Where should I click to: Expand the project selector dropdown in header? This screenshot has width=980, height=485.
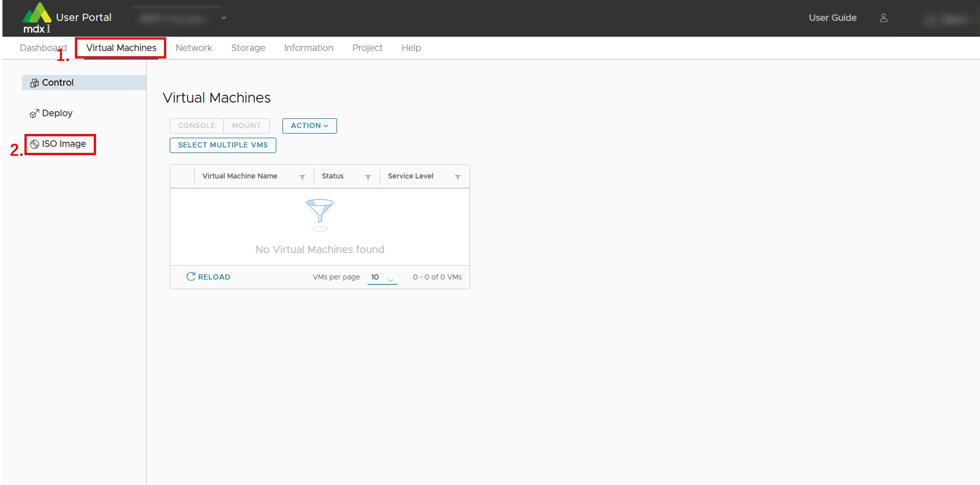[224, 18]
